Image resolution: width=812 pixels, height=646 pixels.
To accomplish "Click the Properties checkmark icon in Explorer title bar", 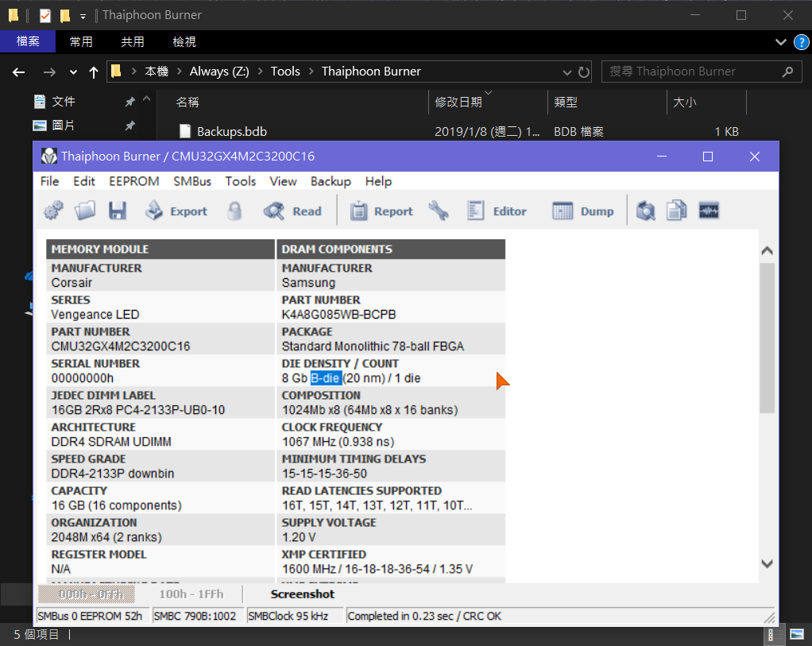I will click(x=45, y=16).
